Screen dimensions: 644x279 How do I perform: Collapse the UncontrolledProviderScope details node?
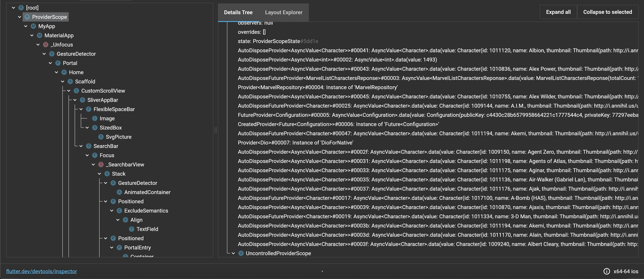click(233, 253)
